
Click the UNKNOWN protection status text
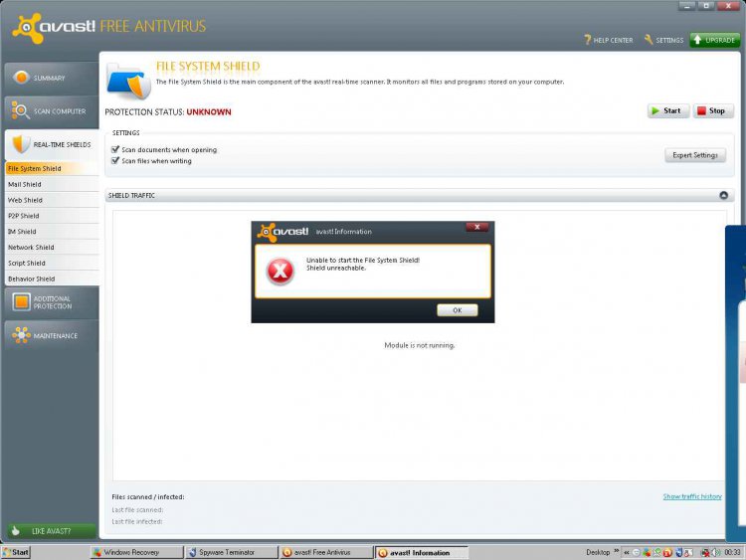209,111
